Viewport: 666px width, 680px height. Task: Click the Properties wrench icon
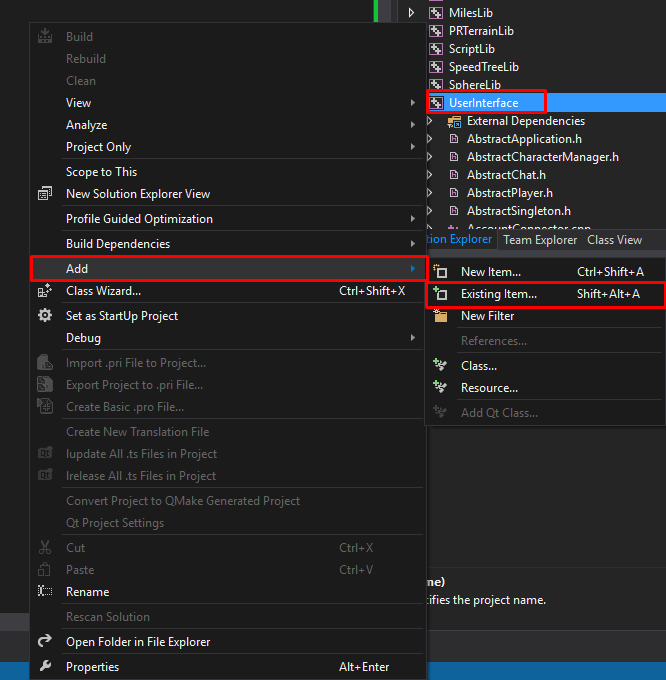(x=45, y=666)
